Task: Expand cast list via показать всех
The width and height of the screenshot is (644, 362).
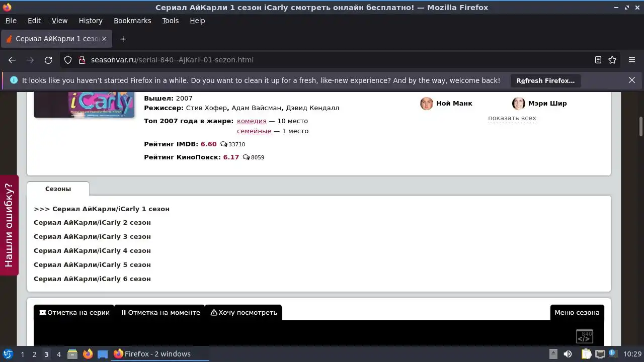Action: point(512,119)
